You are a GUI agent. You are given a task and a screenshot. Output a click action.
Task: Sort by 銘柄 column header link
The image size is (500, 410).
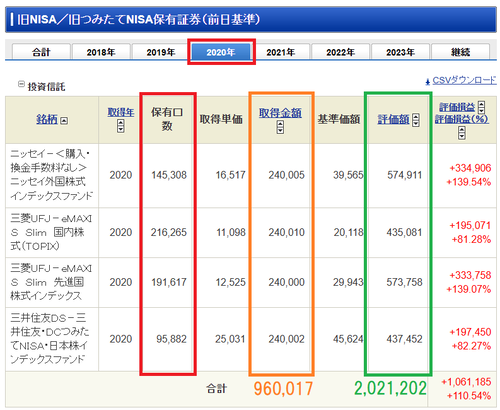(47, 119)
